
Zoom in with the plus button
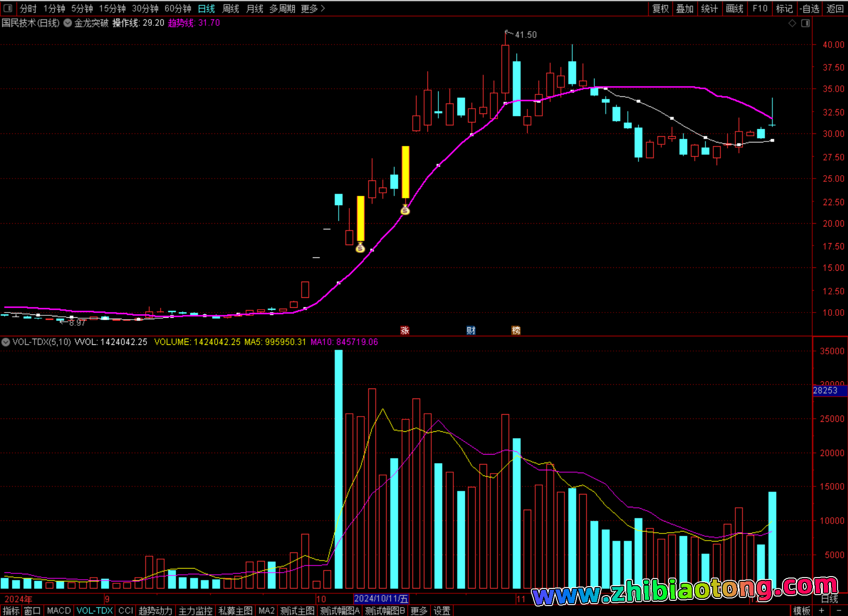click(x=821, y=610)
